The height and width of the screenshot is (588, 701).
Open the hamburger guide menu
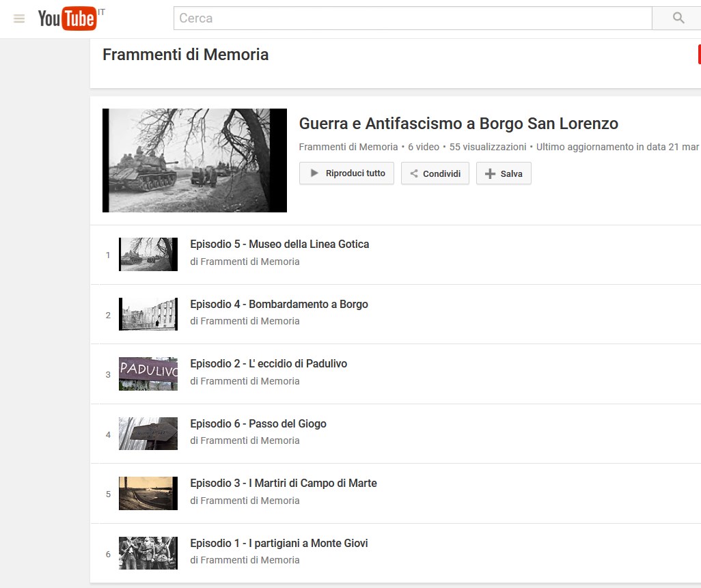(x=19, y=18)
